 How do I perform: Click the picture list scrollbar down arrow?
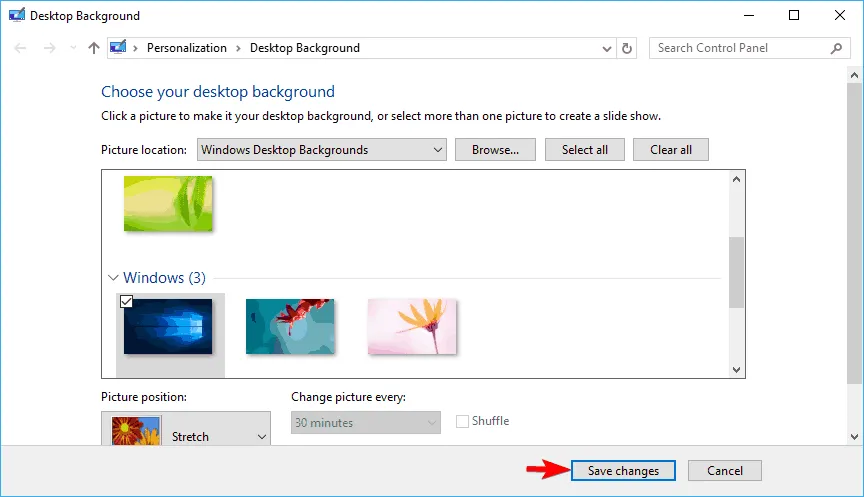pyautogui.click(x=737, y=369)
